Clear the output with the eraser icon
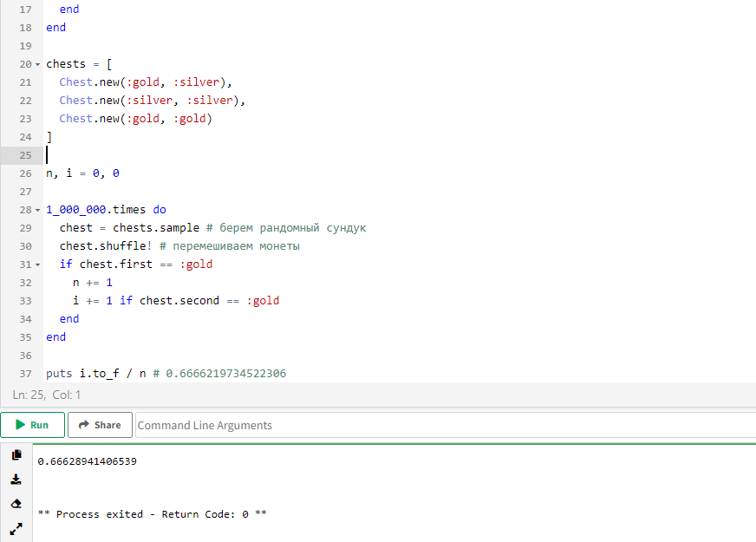This screenshot has width=756, height=542. click(x=16, y=503)
